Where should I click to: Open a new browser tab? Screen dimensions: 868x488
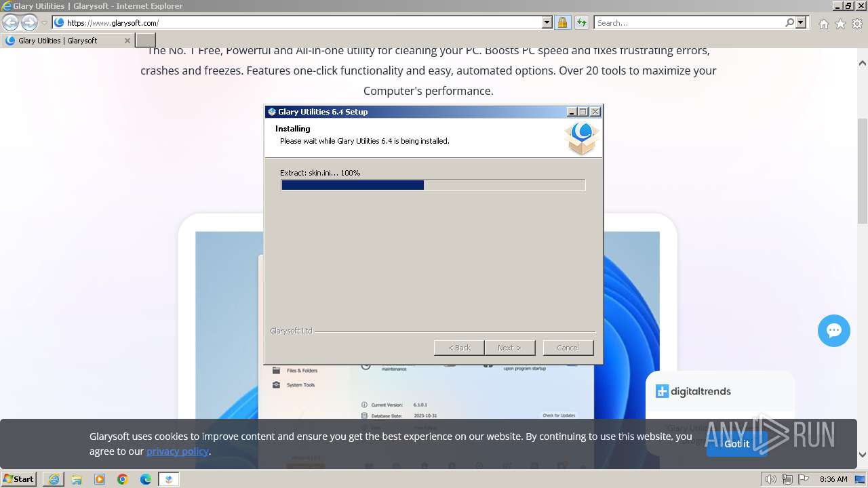146,41
